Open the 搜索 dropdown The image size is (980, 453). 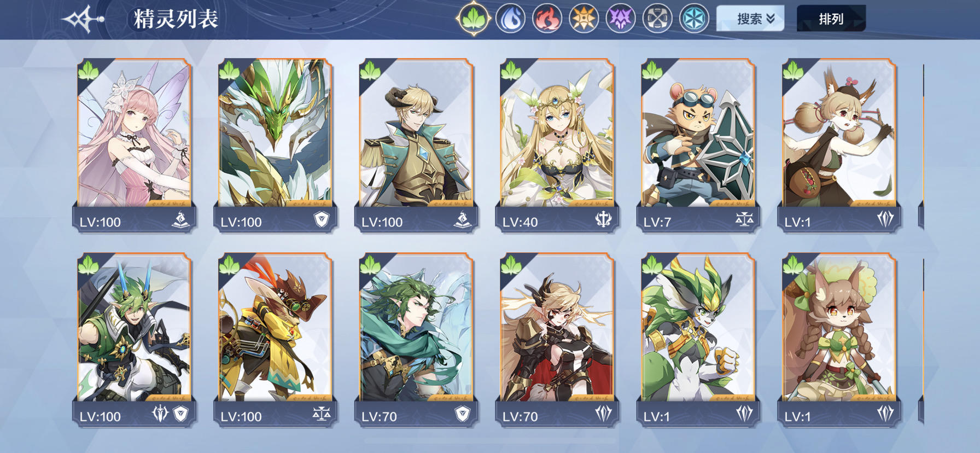click(750, 19)
